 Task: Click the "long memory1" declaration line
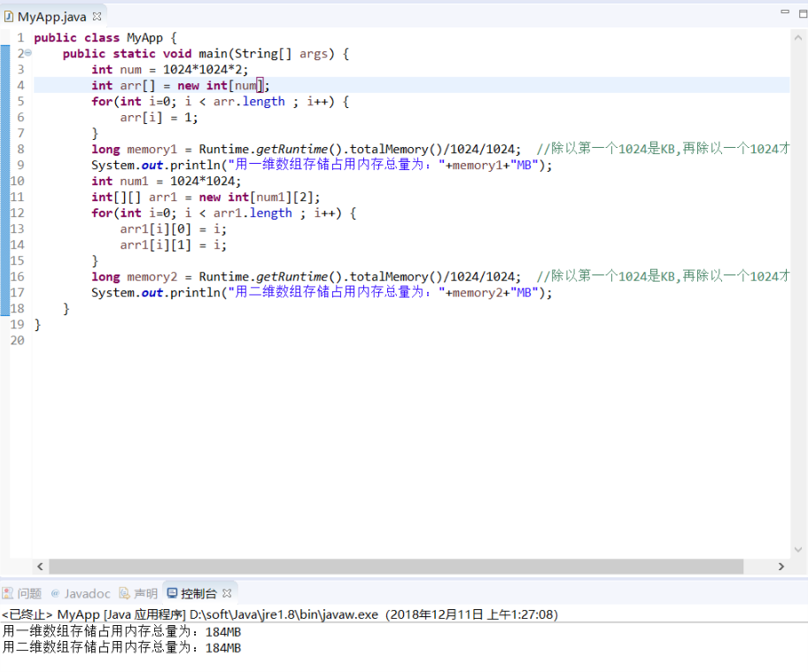pyautogui.click(x=306, y=150)
